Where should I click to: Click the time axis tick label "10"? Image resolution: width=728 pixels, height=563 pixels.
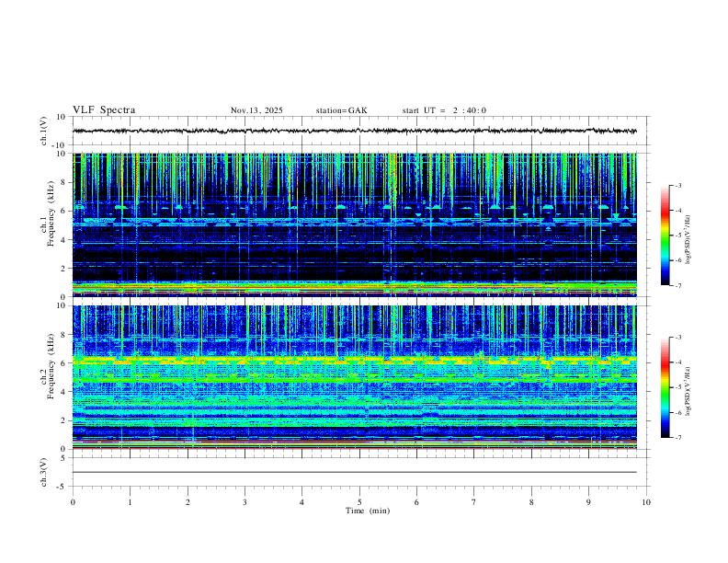646,502
